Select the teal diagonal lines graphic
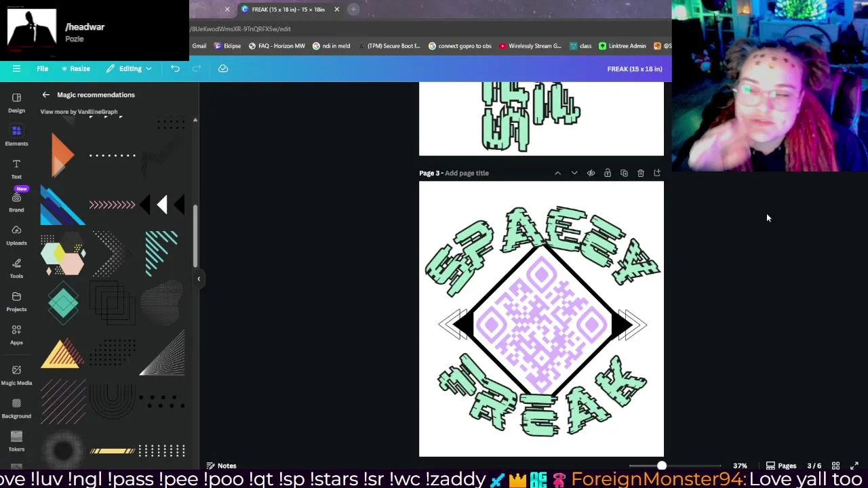The height and width of the screenshot is (488, 868). pos(161,253)
